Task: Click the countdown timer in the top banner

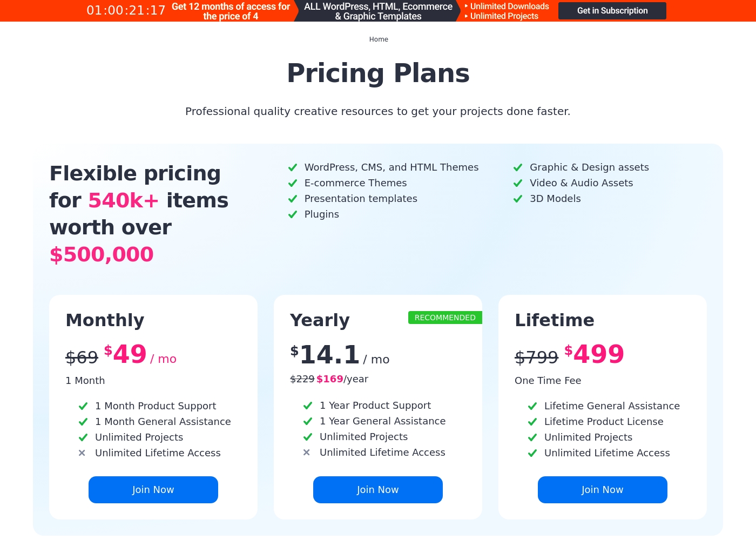Action: point(126,11)
